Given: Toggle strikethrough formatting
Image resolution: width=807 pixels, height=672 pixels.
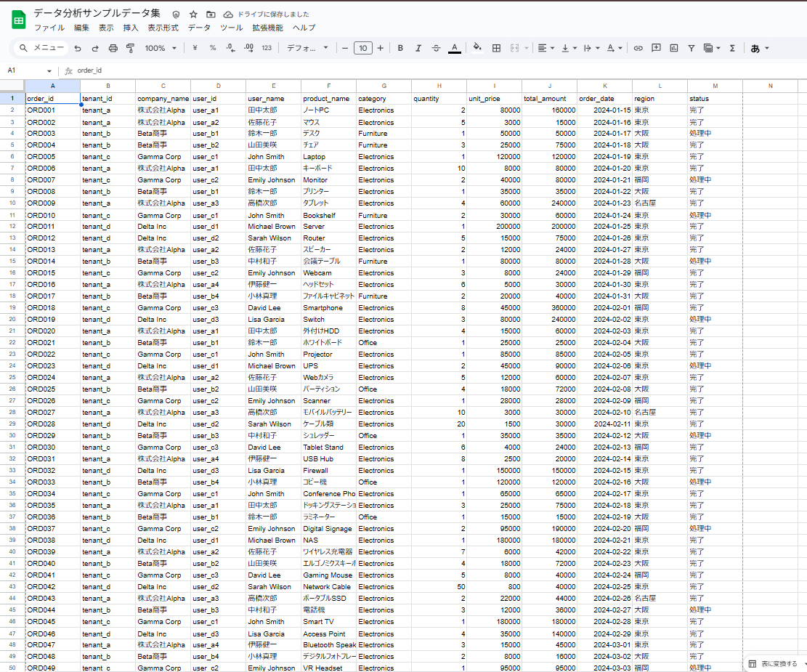Looking at the screenshot, I should [x=436, y=48].
